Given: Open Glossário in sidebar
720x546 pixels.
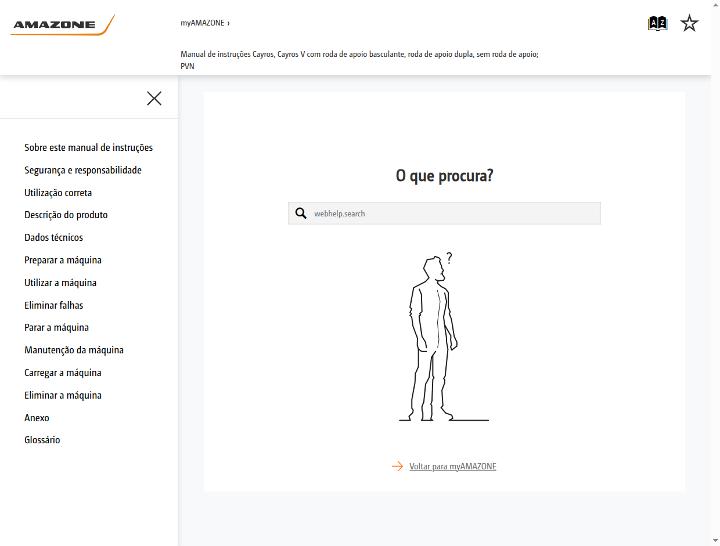Looking at the screenshot, I should 42,440.
